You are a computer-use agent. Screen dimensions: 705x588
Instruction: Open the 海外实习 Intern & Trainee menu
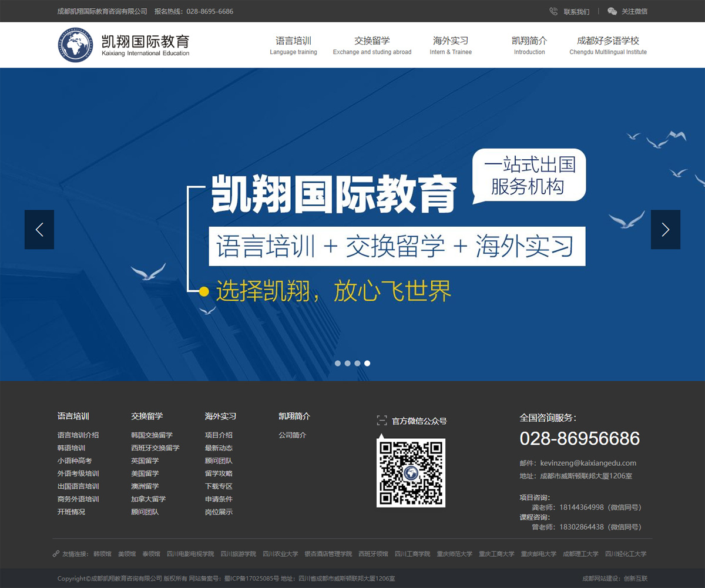[451, 45]
